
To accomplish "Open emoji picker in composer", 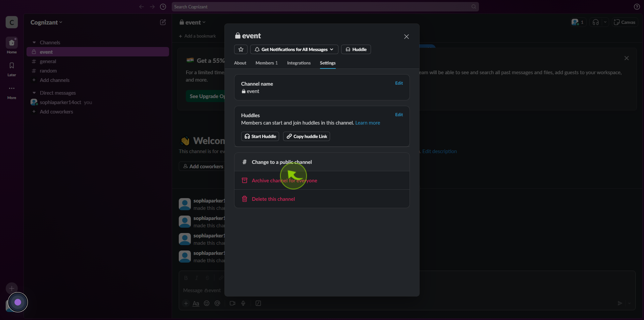I will point(207,303).
